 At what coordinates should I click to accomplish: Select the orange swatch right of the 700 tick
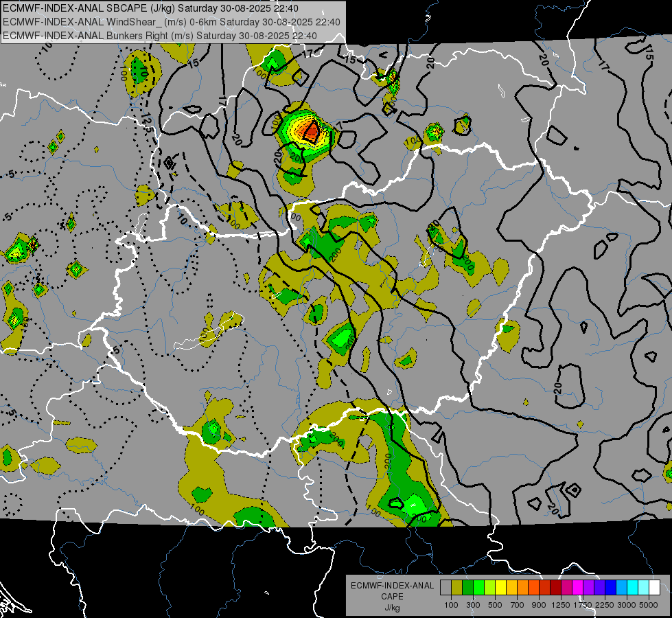(523, 587)
